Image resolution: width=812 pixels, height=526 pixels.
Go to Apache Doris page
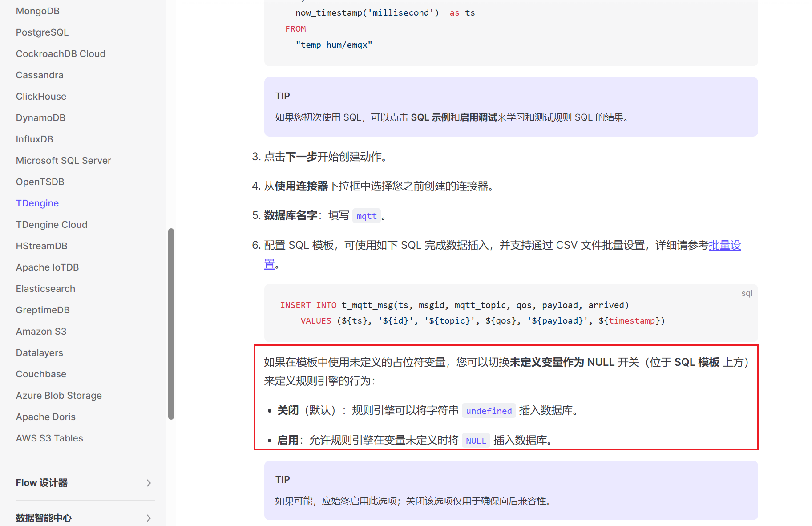[46, 417]
